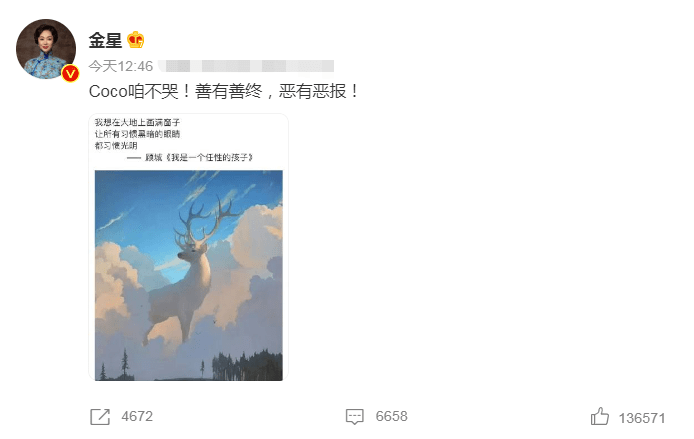This screenshot has width=694, height=439.
Task: Click the repost share icon
Action: (100, 417)
